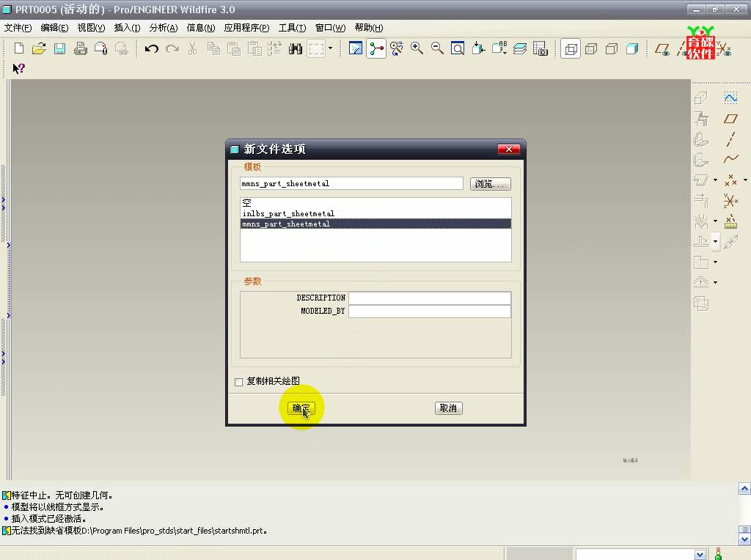Save the model with the floppy icon
This screenshot has width=751, height=560.
[60, 48]
